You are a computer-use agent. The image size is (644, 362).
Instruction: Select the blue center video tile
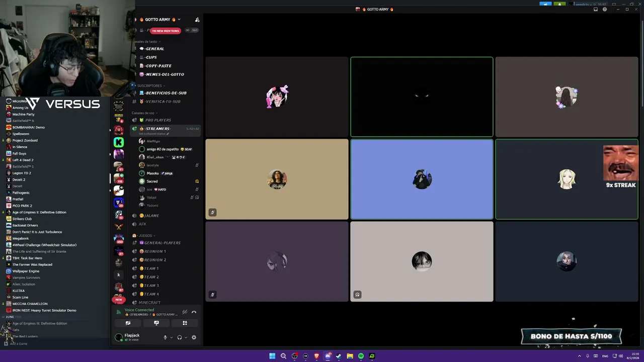click(x=422, y=179)
